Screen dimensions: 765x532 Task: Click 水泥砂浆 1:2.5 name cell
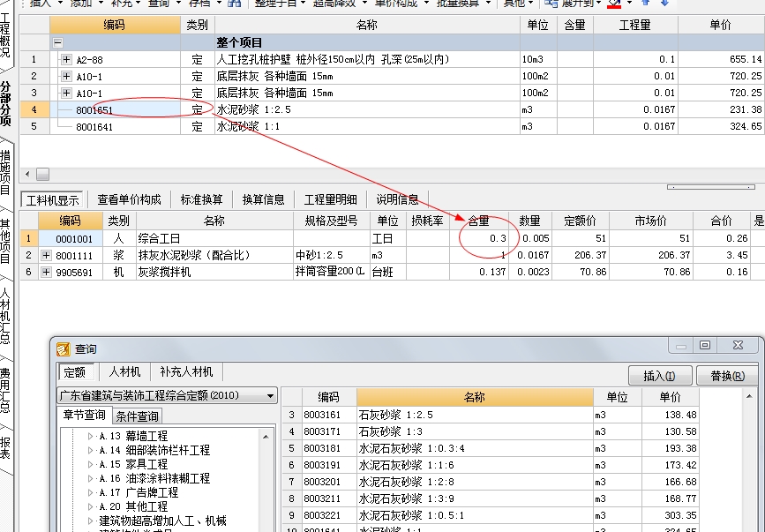click(367, 109)
